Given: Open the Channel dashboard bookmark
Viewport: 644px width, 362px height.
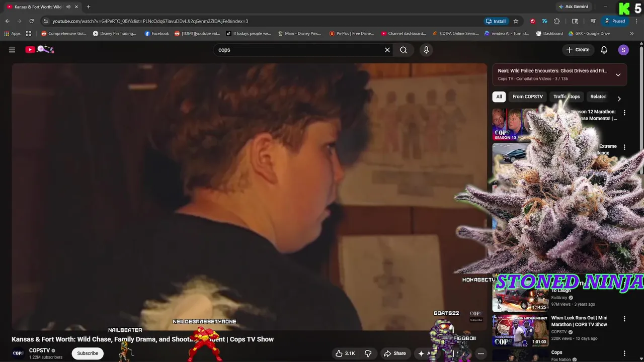Looking at the screenshot, I should click(x=403, y=34).
